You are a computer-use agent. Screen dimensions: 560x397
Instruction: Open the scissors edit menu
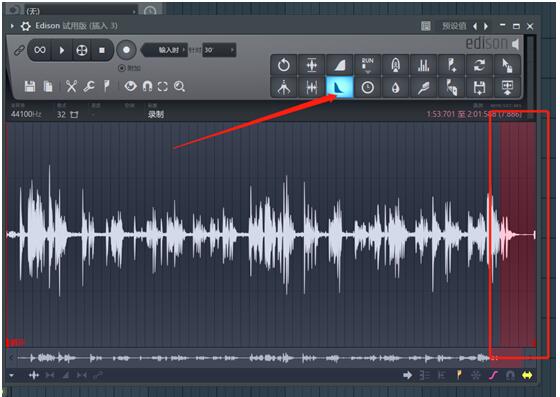tap(71, 86)
